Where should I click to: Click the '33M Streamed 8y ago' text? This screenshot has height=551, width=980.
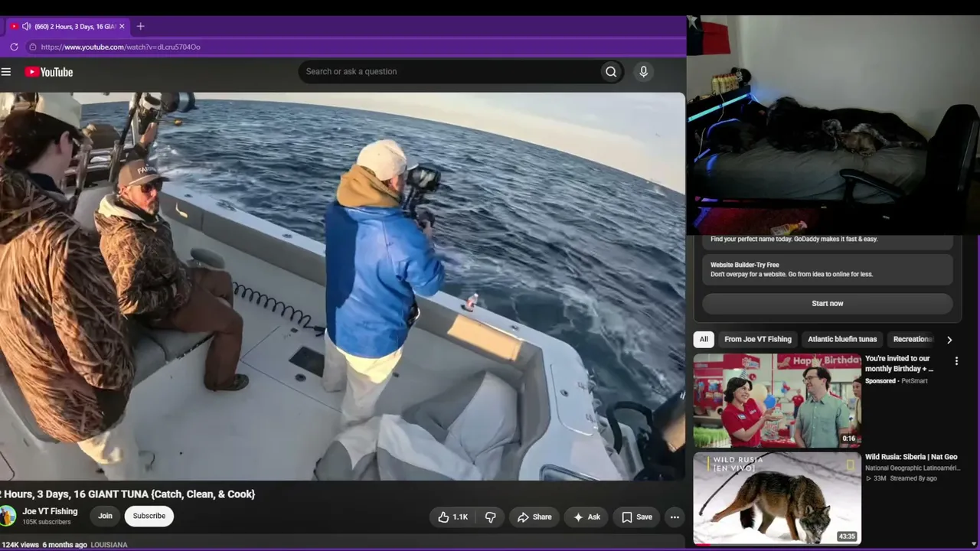[x=901, y=478]
